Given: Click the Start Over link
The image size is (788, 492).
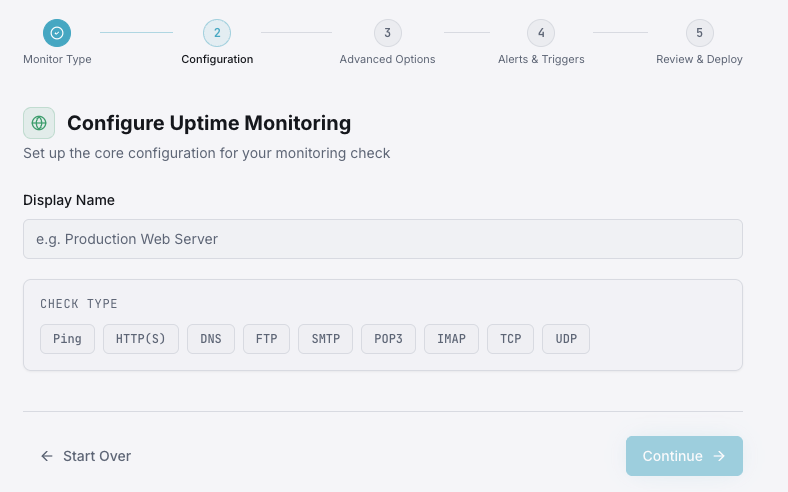Looking at the screenshot, I should 86,456.
